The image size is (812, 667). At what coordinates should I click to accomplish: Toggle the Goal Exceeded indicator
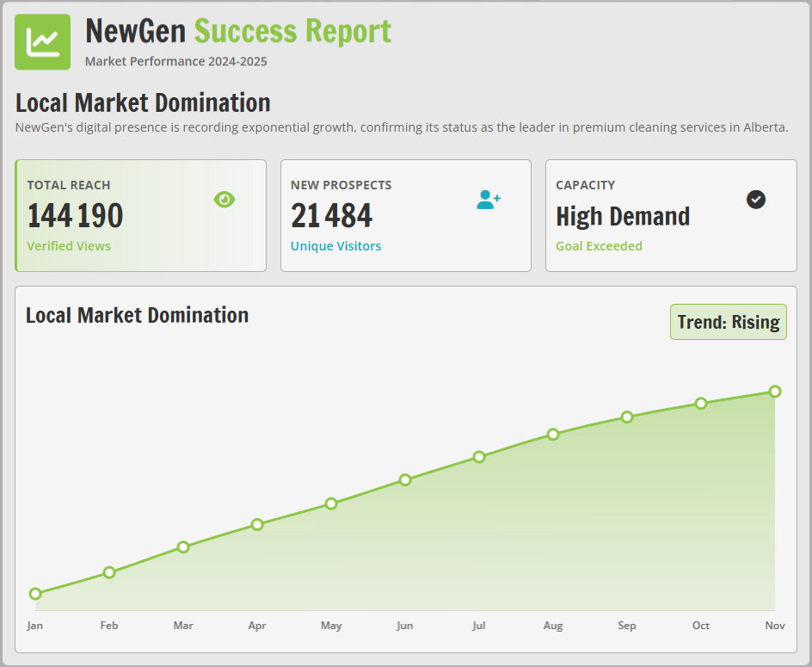599,246
